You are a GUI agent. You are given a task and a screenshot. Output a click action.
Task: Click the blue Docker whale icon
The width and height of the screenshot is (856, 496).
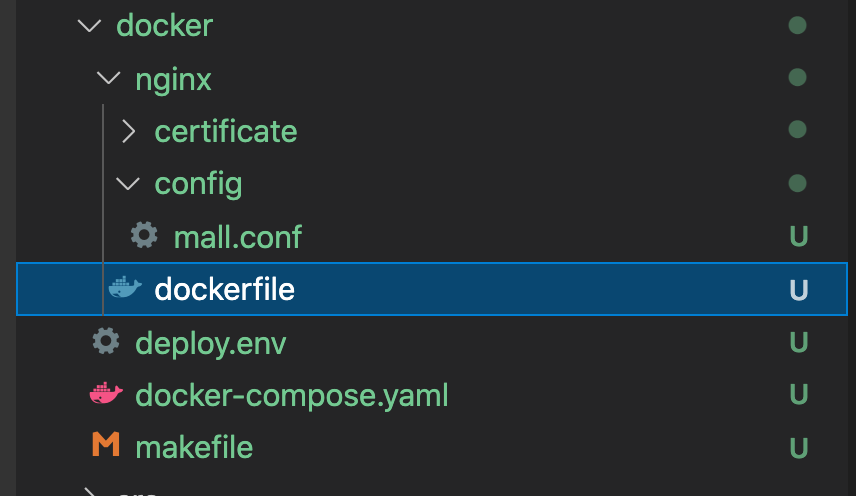pos(125,289)
